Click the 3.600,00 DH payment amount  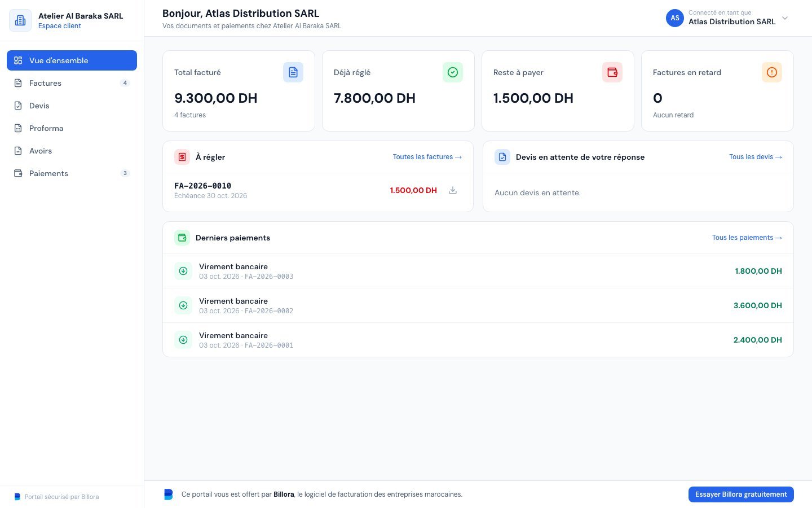click(758, 305)
